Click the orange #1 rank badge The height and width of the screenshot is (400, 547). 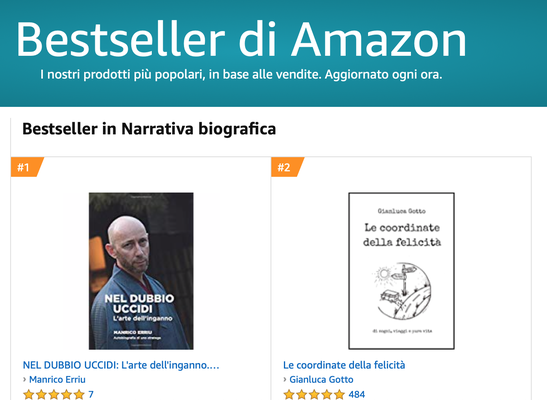click(x=27, y=167)
